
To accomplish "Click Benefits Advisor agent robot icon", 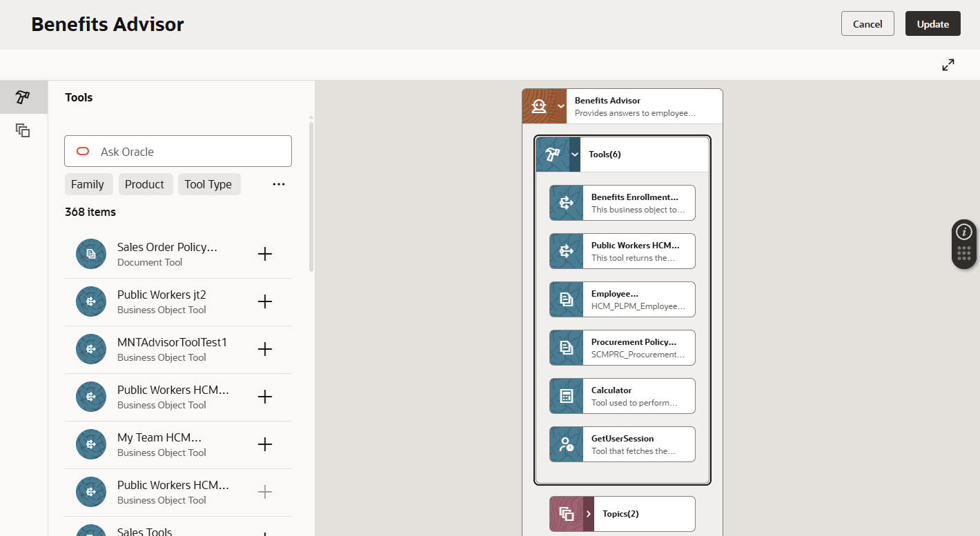I will click(539, 106).
